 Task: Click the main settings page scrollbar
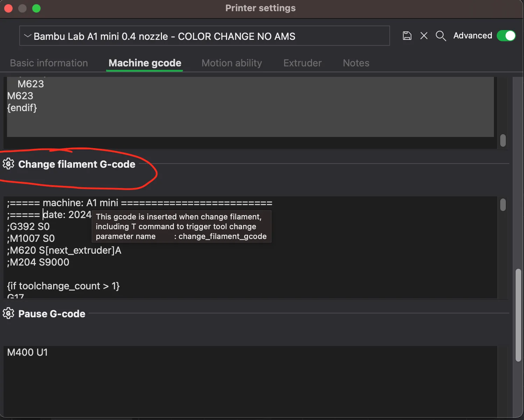518,315
